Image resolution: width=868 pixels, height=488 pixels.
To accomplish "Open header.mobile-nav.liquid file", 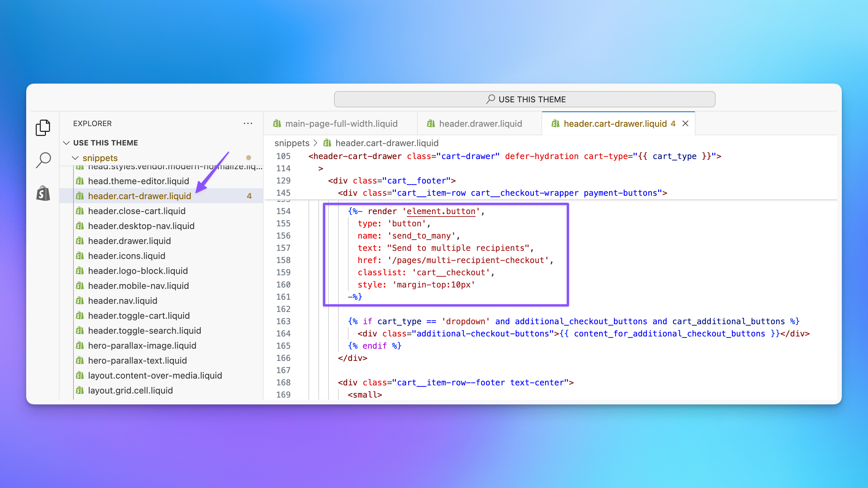I will 138,286.
